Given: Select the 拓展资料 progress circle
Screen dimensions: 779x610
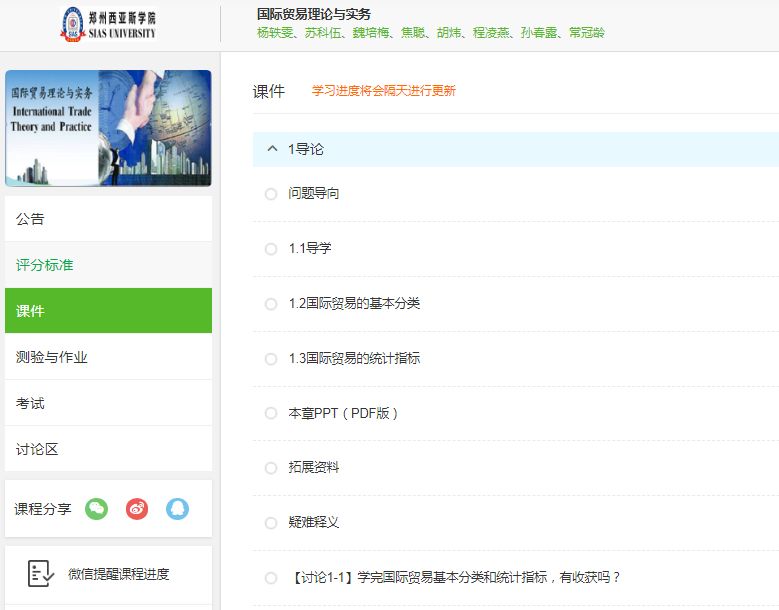Looking at the screenshot, I should (271, 468).
